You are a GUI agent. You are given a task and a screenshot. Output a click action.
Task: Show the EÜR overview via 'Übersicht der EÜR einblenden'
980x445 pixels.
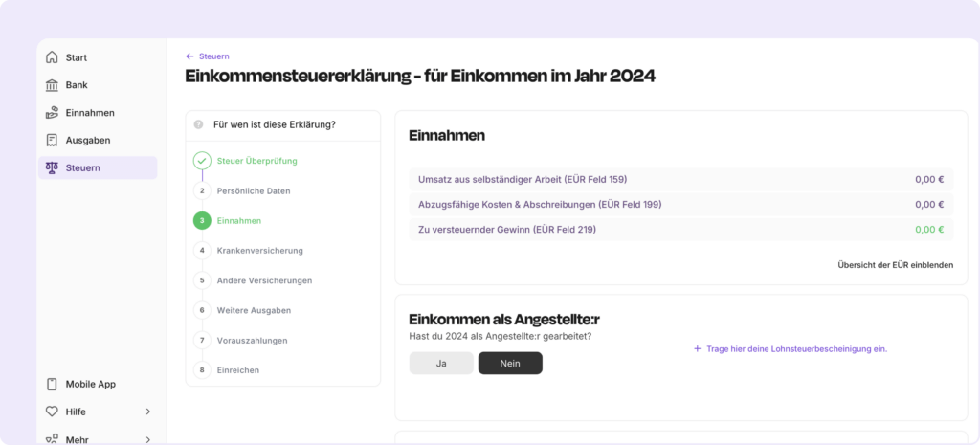[895, 265]
